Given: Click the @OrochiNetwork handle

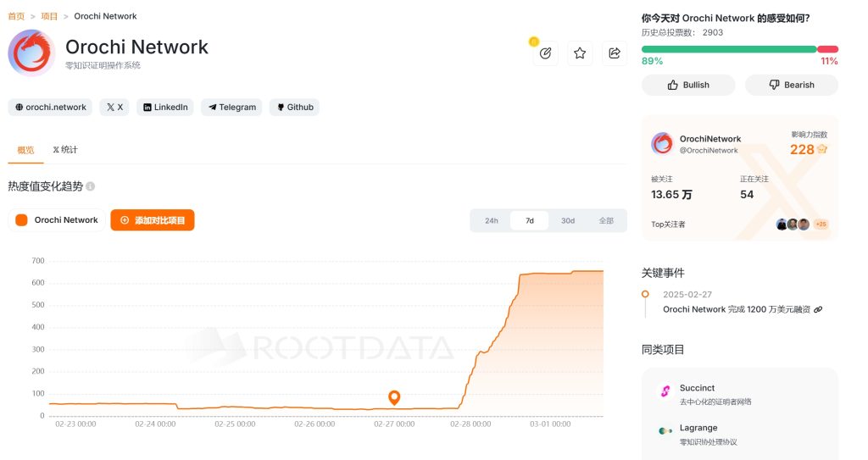Looking at the screenshot, I should click(709, 151).
